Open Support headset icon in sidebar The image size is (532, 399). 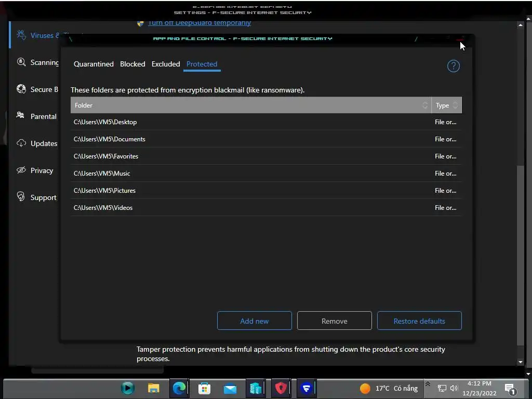click(x=21, y=197)
